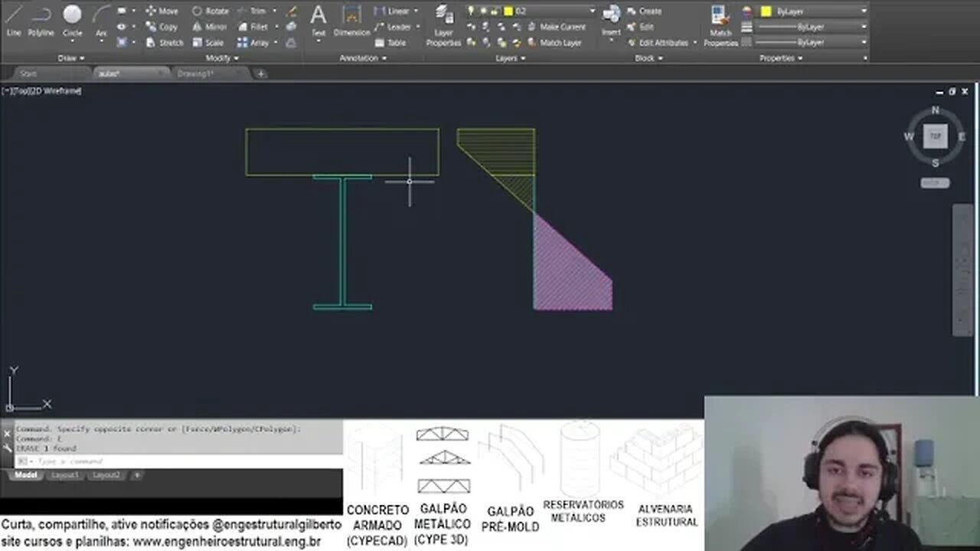Insert a Table annotation

pyautogui.click(x=390, y=43)
